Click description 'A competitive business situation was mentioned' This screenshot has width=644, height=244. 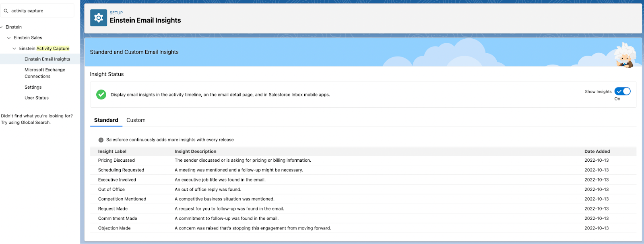(225, 199)
